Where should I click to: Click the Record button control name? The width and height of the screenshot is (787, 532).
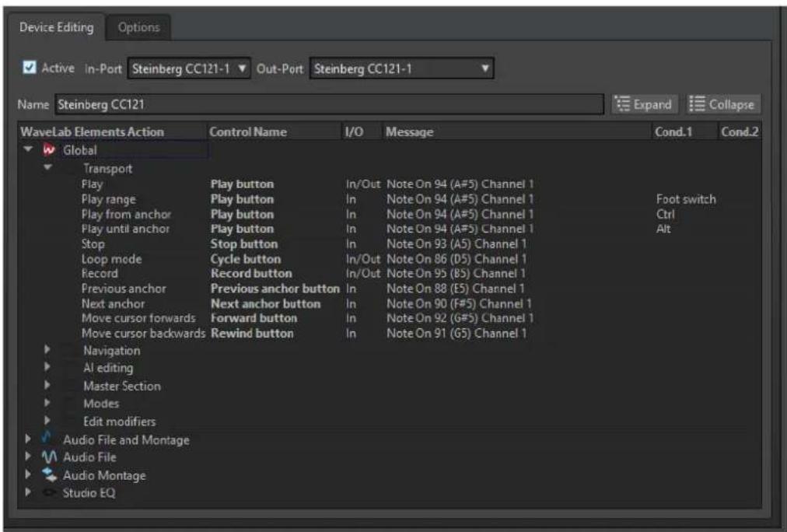point(251,274)
